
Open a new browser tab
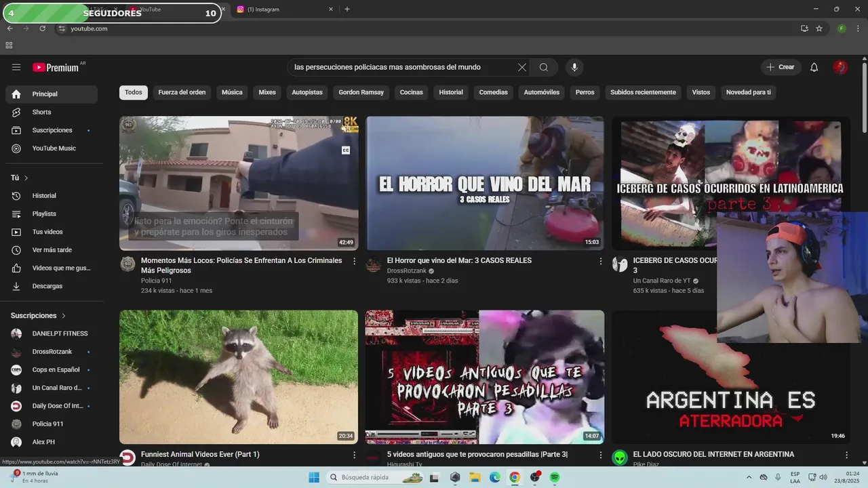[x=347, y=9]
